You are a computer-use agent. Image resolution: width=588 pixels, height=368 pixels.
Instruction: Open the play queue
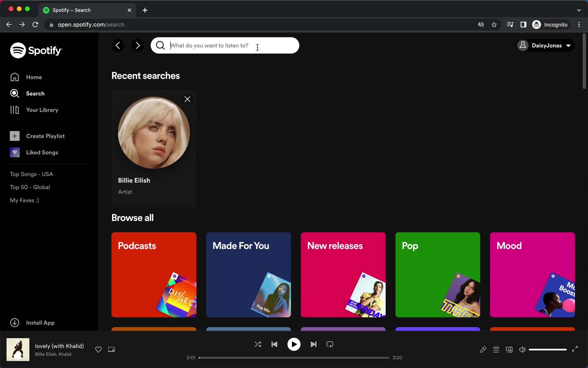[496, 349]
